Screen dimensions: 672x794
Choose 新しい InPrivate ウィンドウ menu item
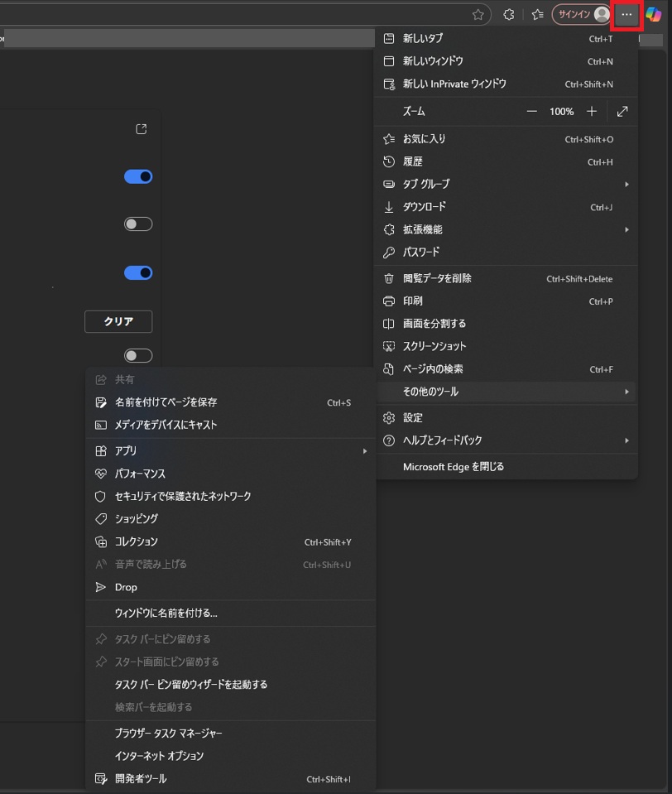pos(454,84)
